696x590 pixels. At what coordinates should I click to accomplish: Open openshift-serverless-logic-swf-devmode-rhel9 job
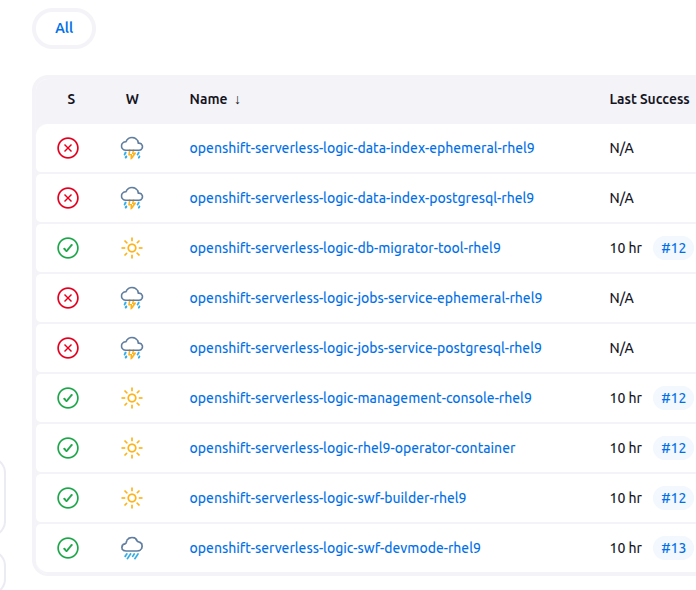click(x=335, y=548)
